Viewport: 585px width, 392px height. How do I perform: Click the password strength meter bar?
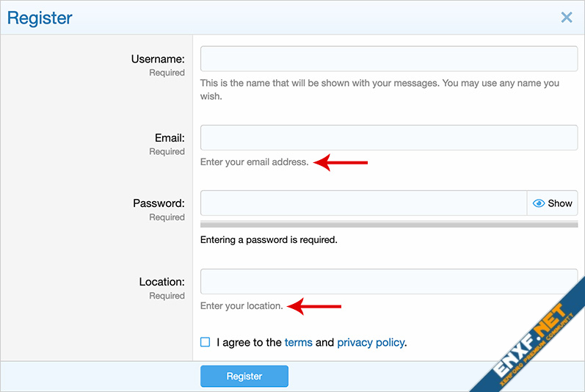389,224
